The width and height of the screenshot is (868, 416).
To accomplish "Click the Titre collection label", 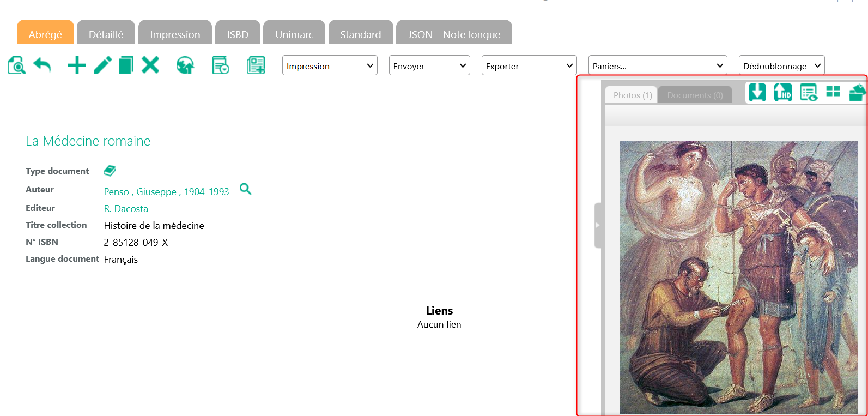I will (x=56, y=225).
